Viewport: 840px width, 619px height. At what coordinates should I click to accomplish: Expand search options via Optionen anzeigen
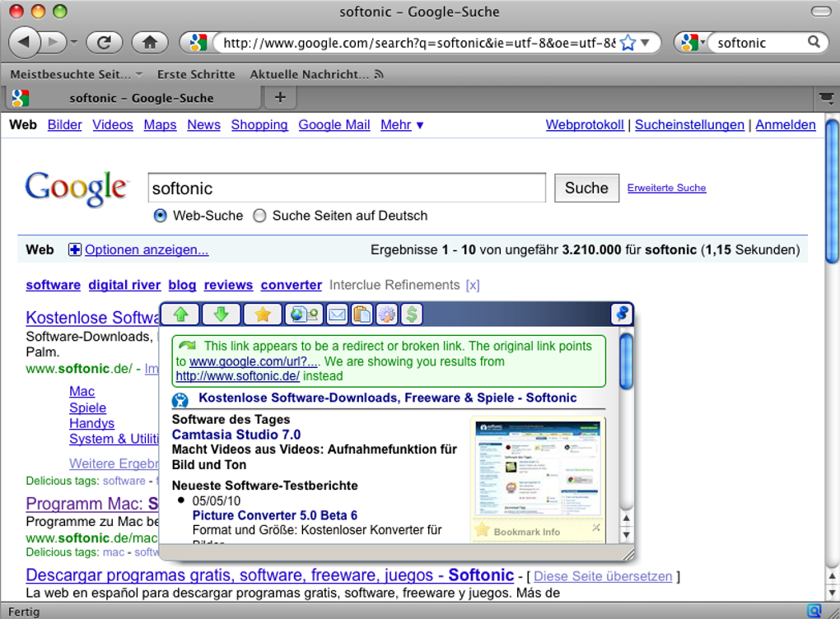tap(147, 249)
